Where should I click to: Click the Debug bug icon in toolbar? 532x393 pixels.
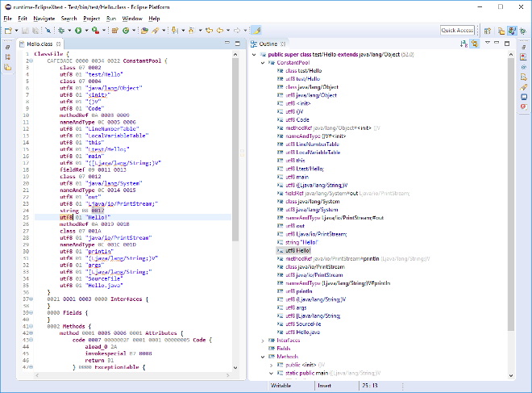click(62, 30)
